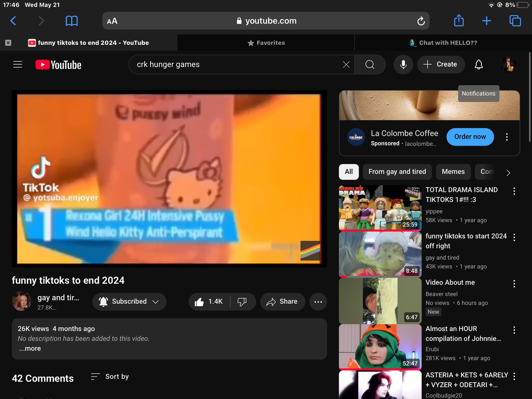
Task: Select From gay and tired chip
Action: click(x=397, y=172)
